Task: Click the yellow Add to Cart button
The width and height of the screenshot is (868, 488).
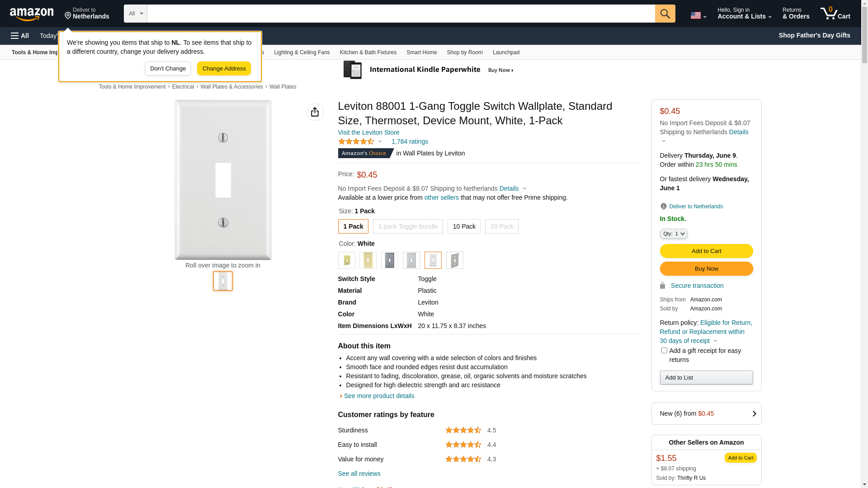Action: pyautogui.click(x=706, y=251)
